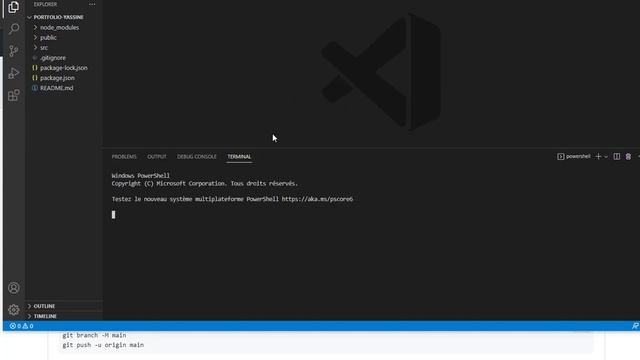Open package-lock.json file
Image resolution: width=640 pixels, height=360 pixels.
(63, 68)
